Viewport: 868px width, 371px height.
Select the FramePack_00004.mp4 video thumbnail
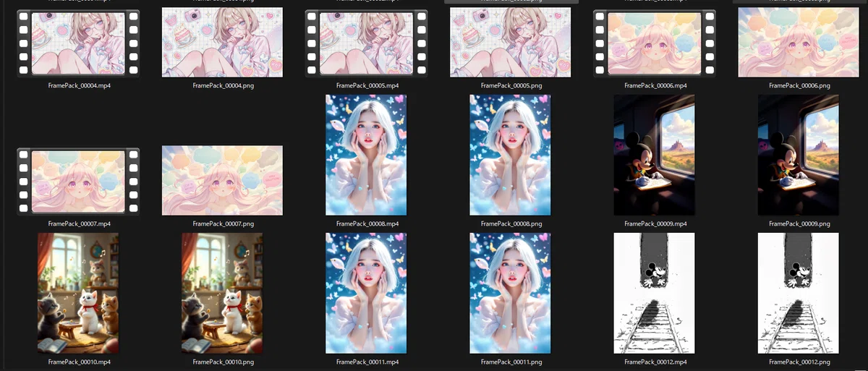(x=78, y=43)
